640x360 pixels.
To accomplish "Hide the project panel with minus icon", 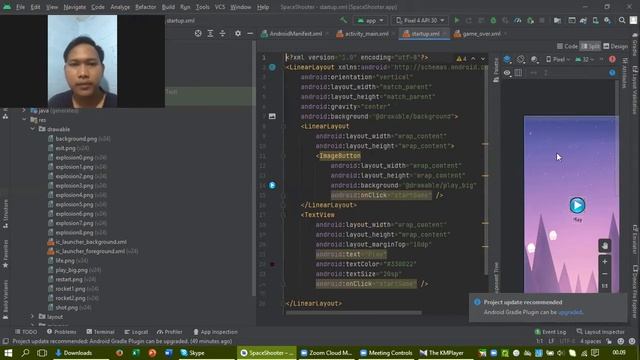I will [x=250, y=33].
